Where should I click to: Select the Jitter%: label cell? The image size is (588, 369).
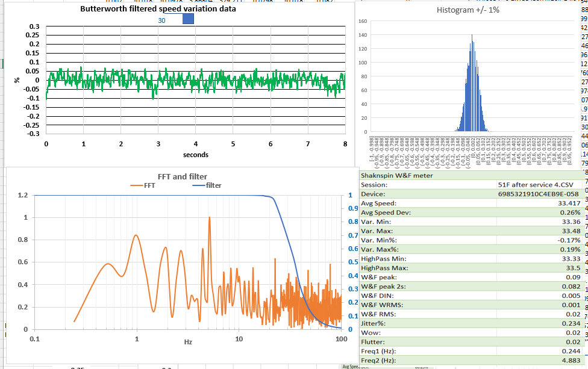(x=428, y=323)
